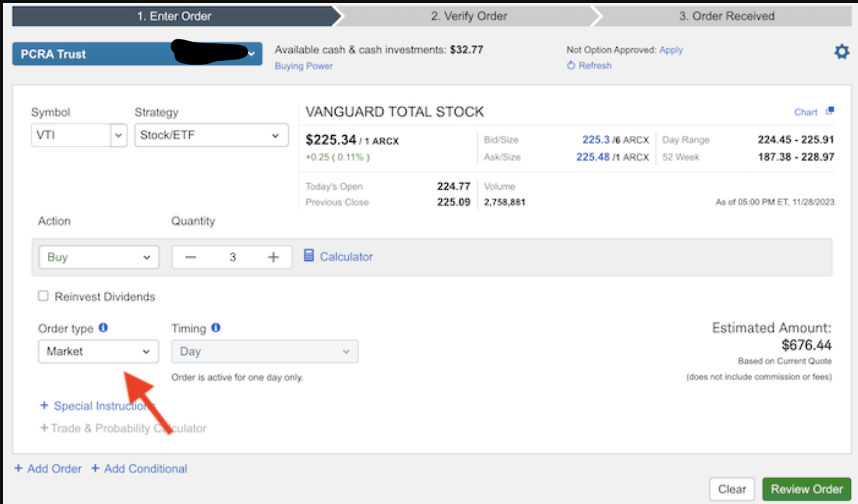This screenshot has width=858, height=504.
Task: Go to the Verify Order step
Action: pyautogui.click(x=469, y=16)
